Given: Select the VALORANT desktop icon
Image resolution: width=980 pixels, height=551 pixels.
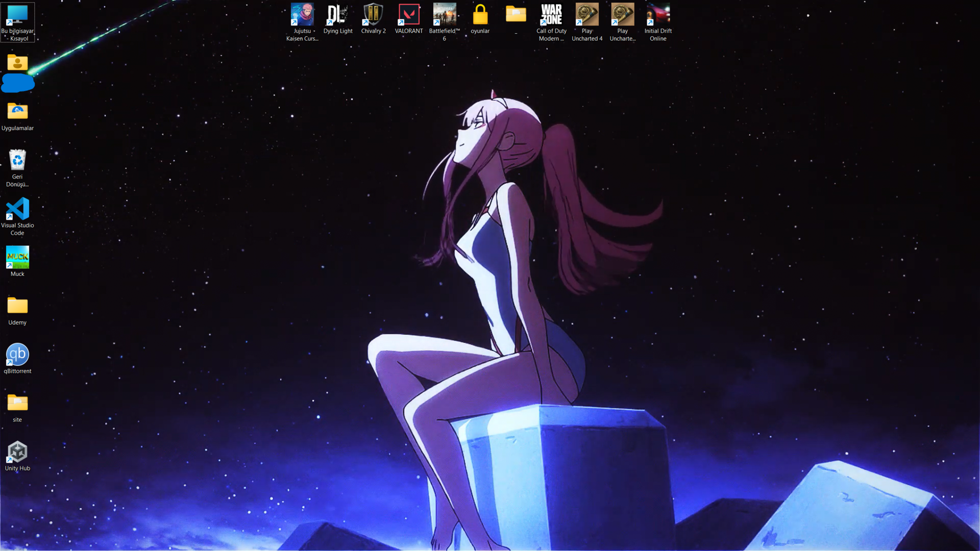Looking at the screenshot, I should click(x=409, y=15).
